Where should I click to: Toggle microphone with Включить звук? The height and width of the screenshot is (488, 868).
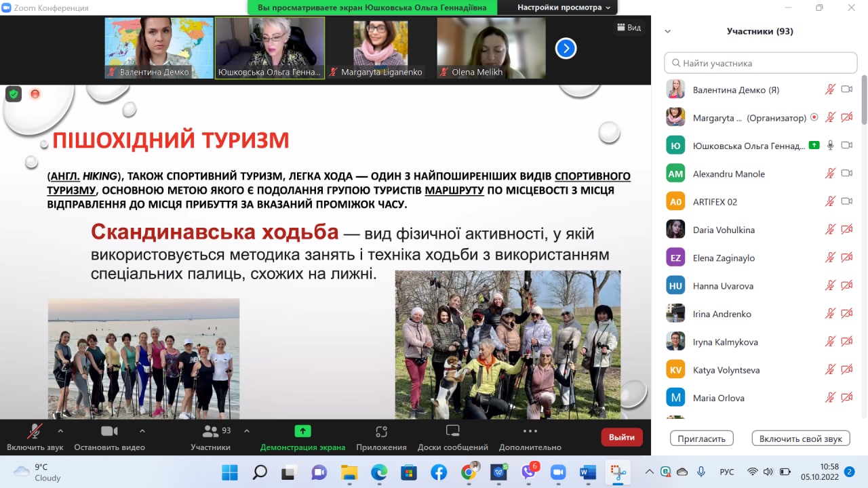coord(35,432)
